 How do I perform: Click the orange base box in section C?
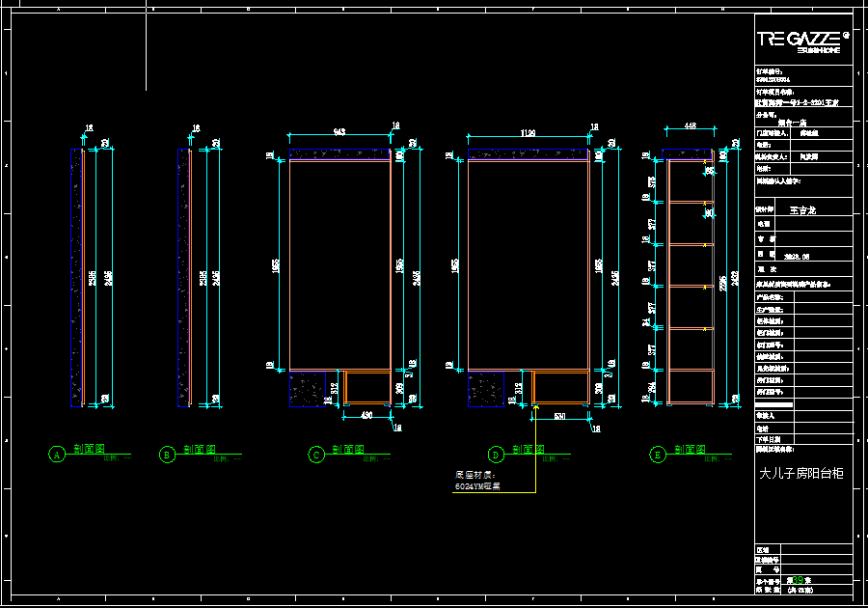coord(367,388)
